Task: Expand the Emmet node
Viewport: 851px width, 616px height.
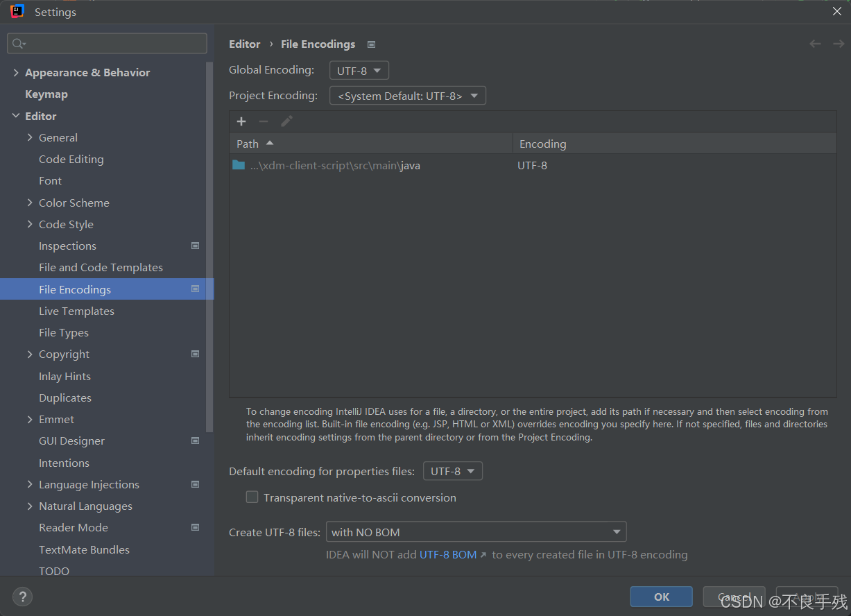Action: coord(30,419)
